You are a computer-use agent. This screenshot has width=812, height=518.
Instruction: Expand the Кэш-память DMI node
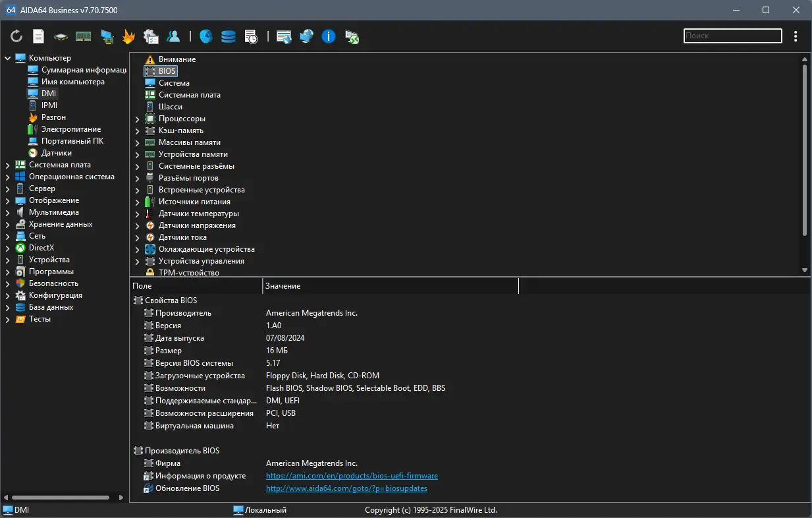coord(137,130)
